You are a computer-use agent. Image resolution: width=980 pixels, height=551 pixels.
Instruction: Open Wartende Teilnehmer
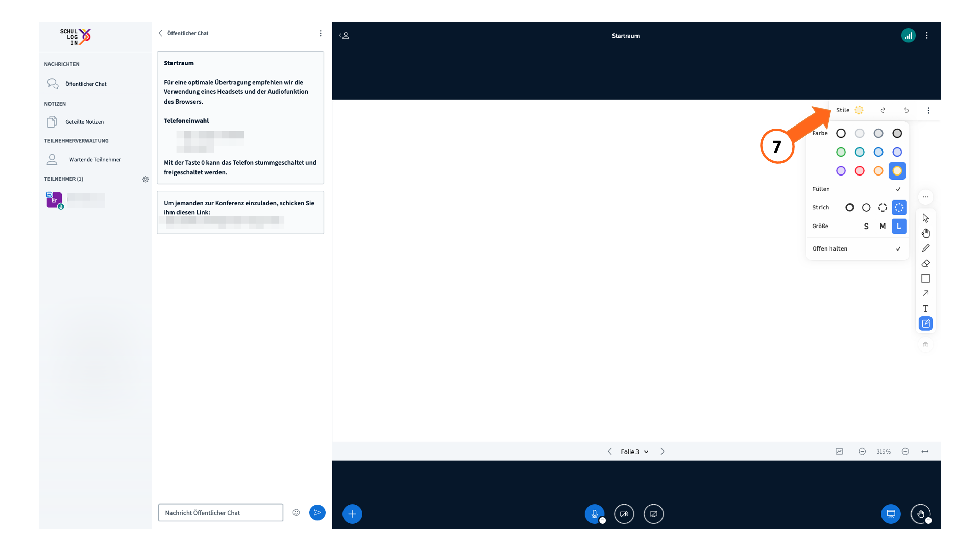tap(96, 160)
